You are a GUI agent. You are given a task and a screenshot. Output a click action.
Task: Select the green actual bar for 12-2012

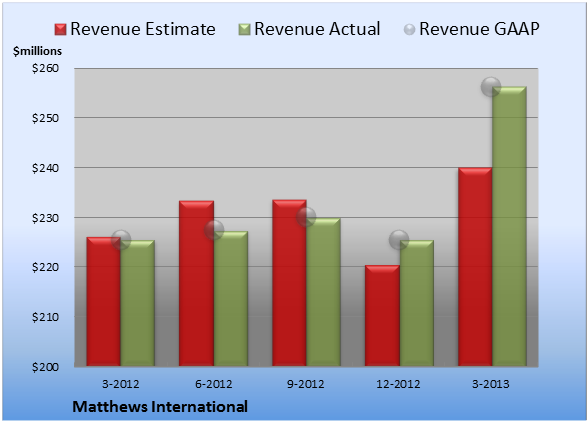417,303
